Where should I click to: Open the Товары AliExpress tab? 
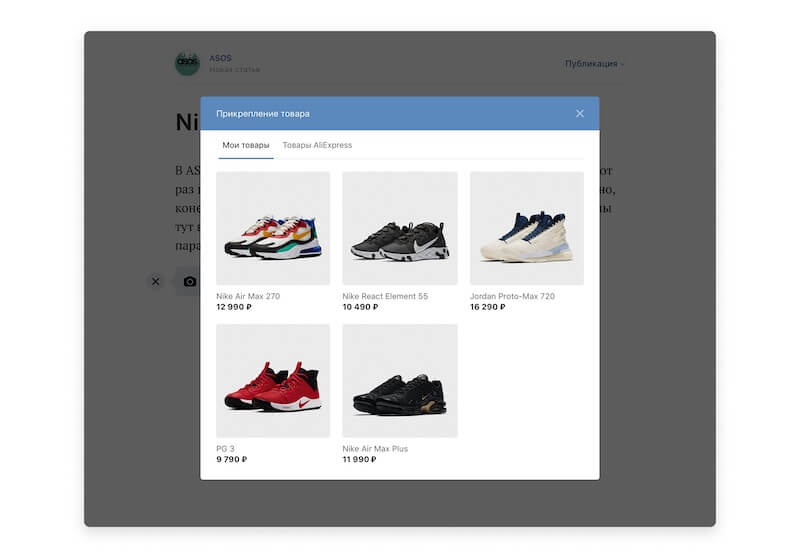coord(317,145)
